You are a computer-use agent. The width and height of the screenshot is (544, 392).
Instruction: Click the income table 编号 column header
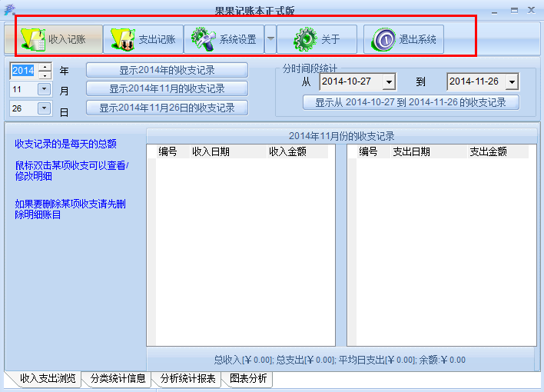(173, 151)
